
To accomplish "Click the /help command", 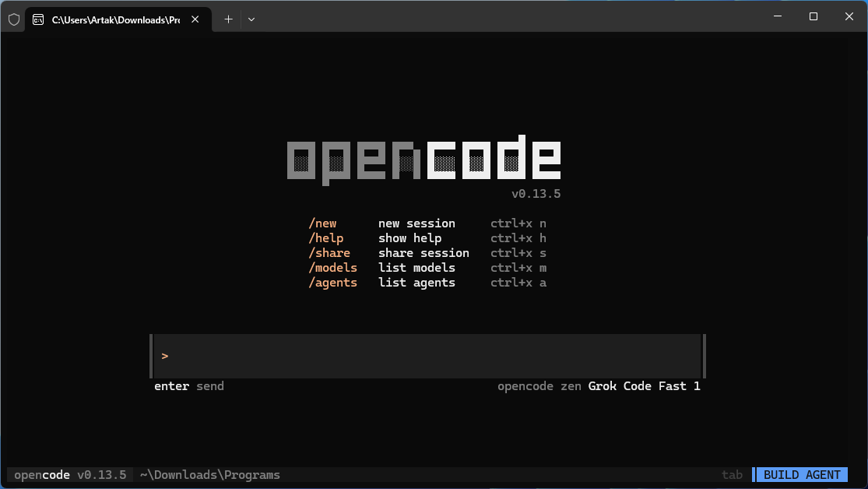I will (326, 238).
